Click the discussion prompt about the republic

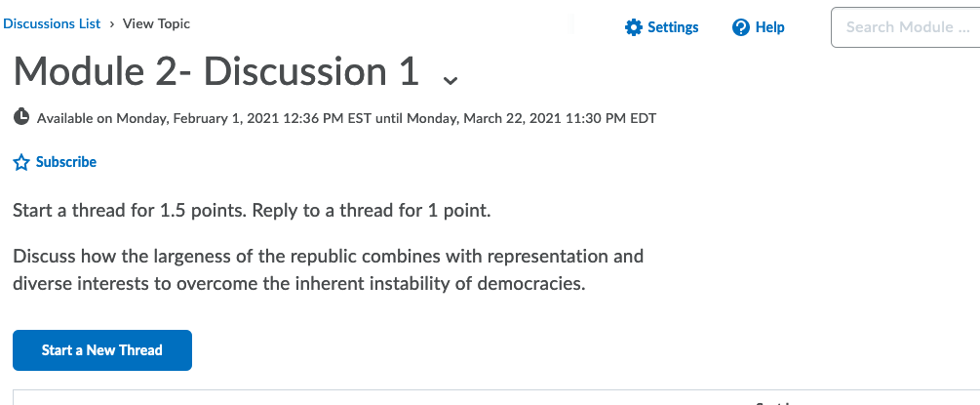click(328, 270)
